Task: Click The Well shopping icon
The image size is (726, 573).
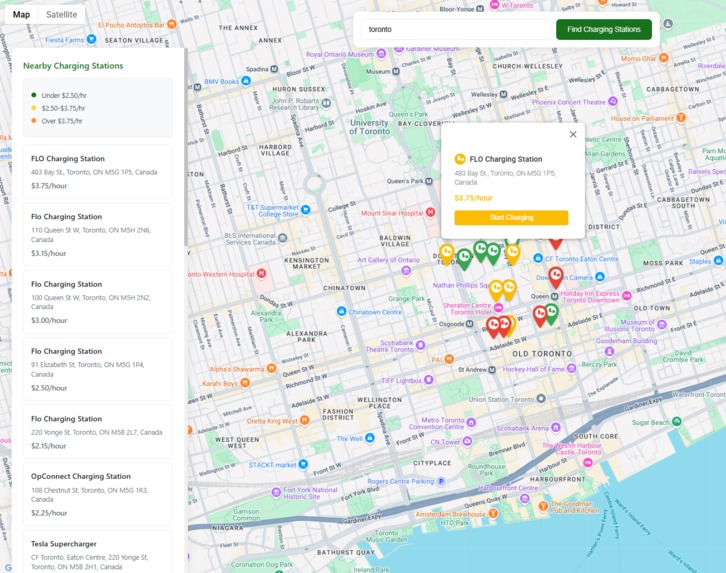Action: 369,438
